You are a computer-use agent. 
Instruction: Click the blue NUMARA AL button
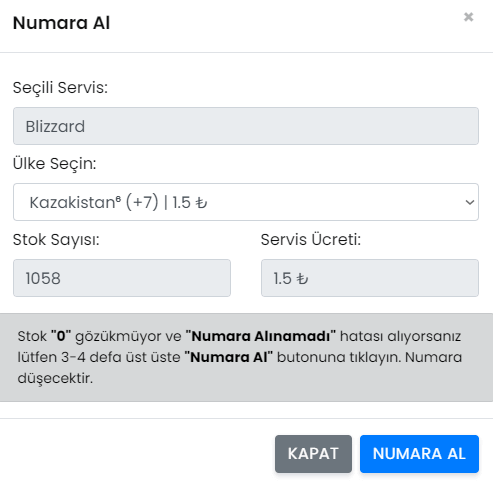tap(419, 454)
